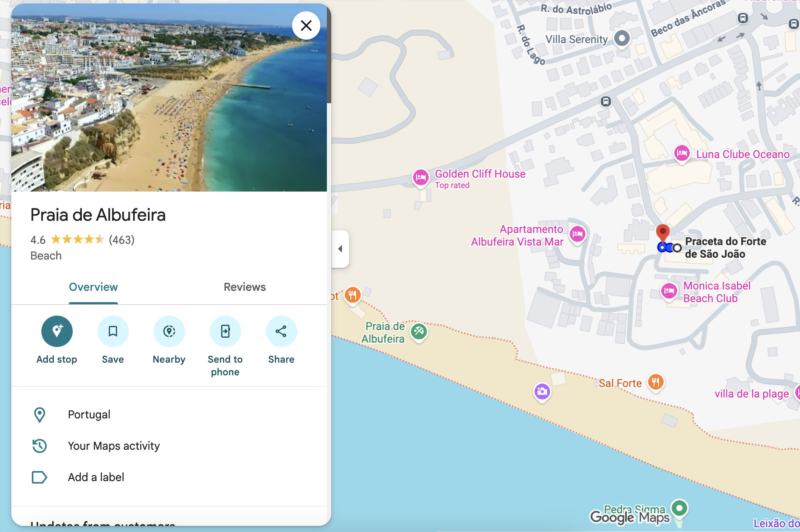Viewport: 800px width, 532px height.
Task: Open Nearby search for this beach
Action: pos(169,331)
